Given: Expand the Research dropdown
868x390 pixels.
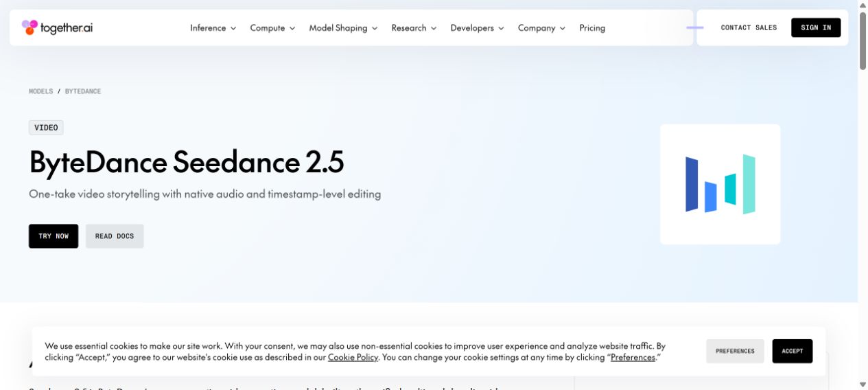Looking at the screenshot, I should click(414, 28).
